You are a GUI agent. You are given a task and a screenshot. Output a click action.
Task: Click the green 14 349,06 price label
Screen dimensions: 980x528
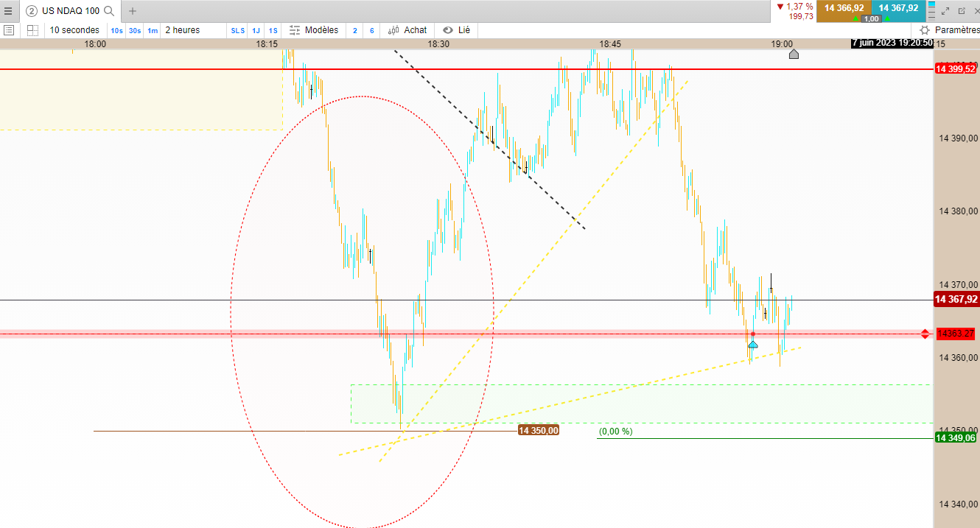[956, 438]
